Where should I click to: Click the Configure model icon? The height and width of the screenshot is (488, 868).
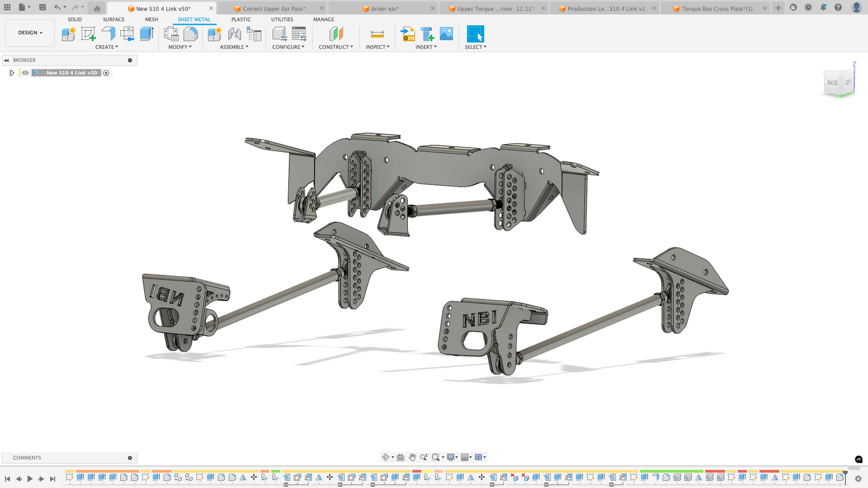[x=279, y=34]
